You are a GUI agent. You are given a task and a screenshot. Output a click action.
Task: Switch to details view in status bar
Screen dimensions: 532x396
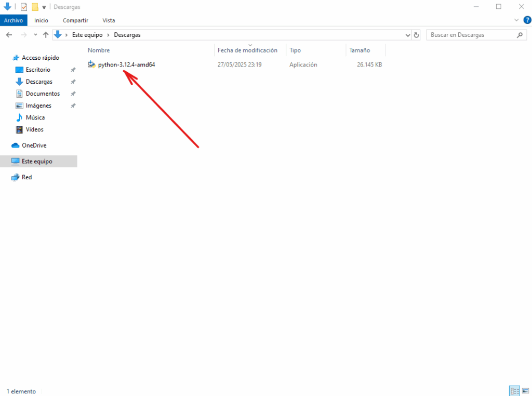(515, 391)
